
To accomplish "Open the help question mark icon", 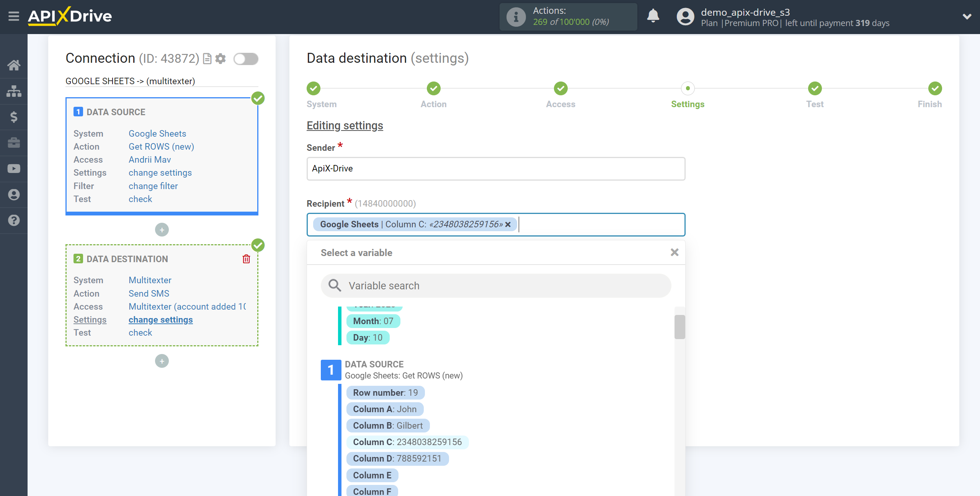I will [14, 220].
